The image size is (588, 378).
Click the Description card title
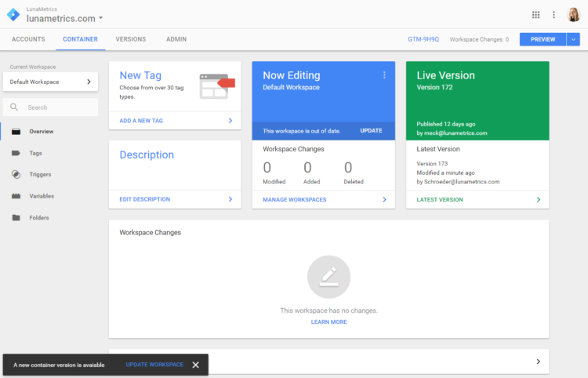pos(147,154)
